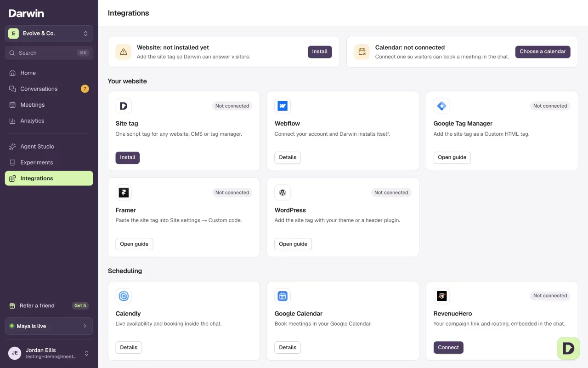588x368 pixels.
Task: Open Details for Webflow
Action: pos(288,158)
